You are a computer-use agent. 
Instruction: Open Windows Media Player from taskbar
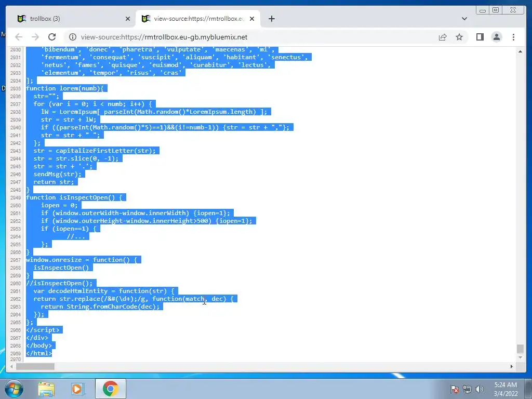(x=77, y=389)
